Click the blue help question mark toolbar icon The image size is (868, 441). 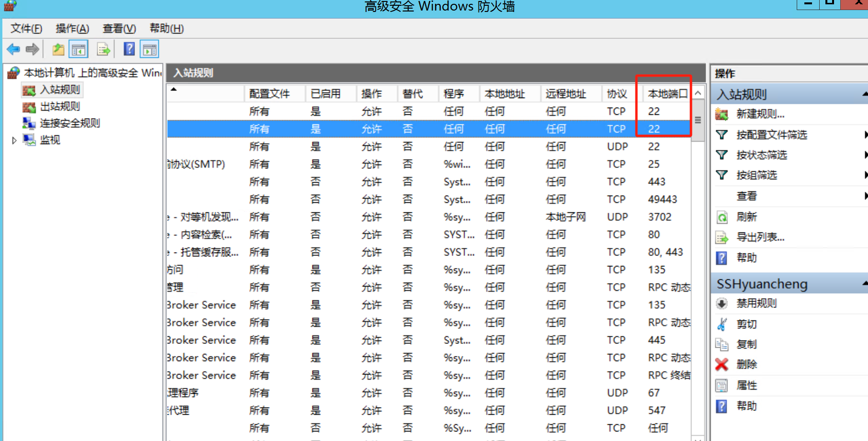coord(129,49)
